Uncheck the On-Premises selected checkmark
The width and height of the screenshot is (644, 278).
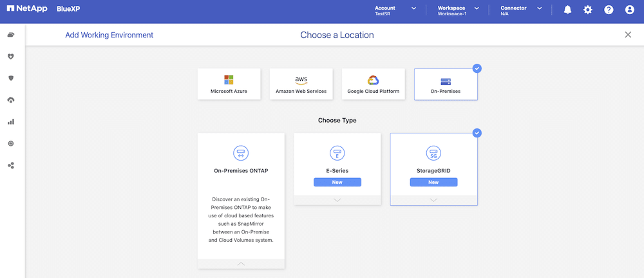(477, 68)
